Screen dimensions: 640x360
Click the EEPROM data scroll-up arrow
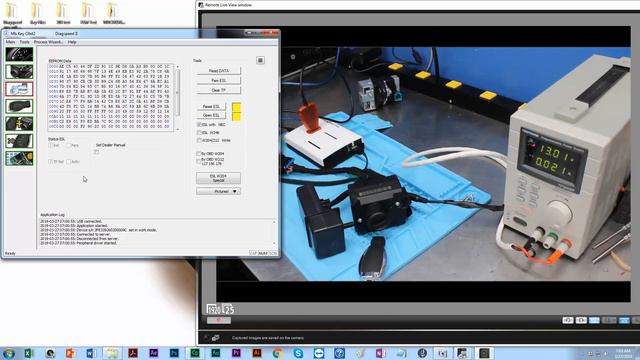pos(177,67)
